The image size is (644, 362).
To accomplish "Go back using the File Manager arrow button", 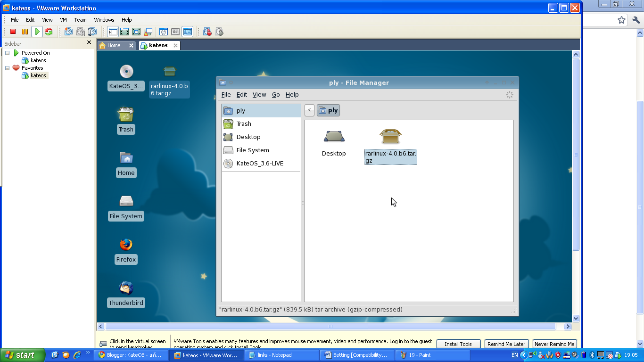I will [309, 110].
